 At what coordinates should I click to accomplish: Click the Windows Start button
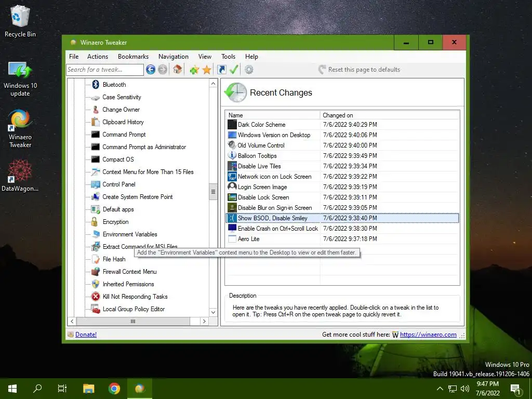coord(12,389)
